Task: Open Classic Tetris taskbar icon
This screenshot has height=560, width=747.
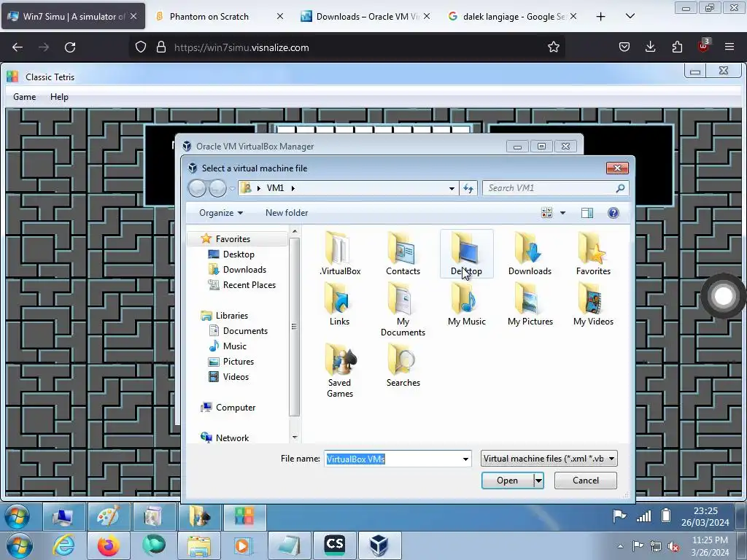Action: [x=244, y=517]
